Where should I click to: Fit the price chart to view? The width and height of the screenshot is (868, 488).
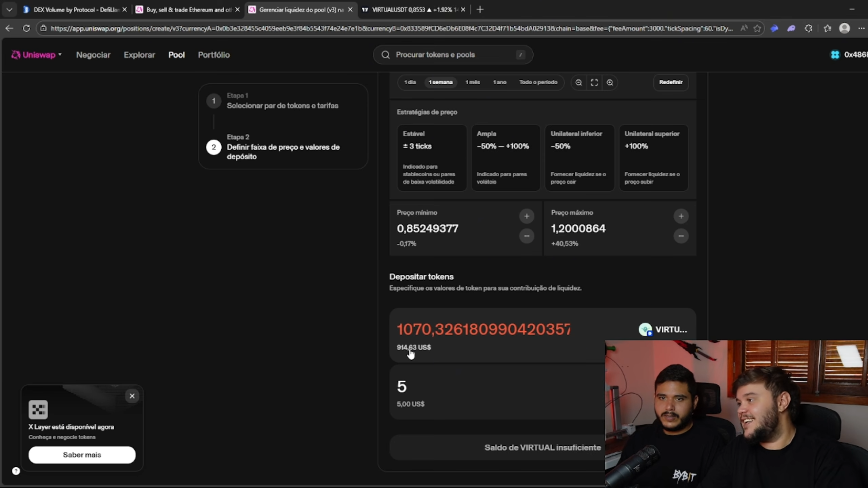point(594,83)
